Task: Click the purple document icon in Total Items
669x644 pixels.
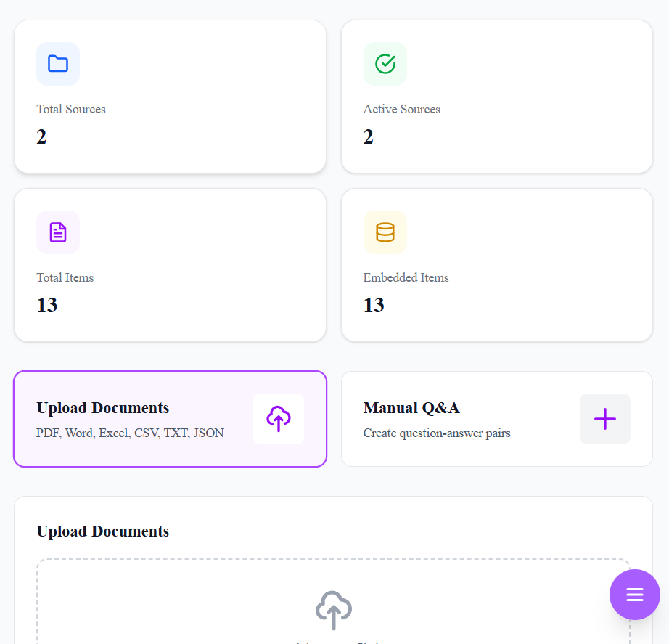Action: tap(58, 232)
